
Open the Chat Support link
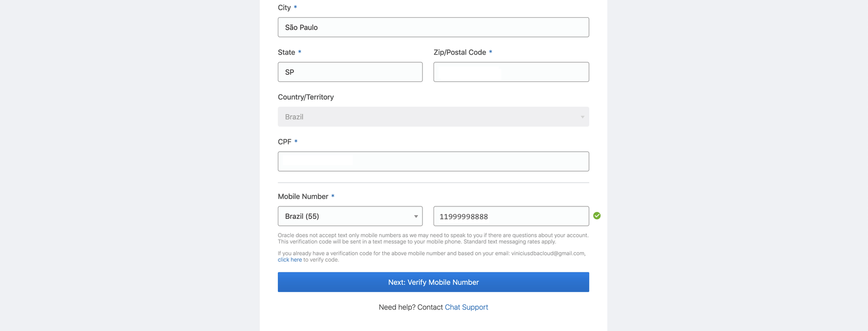pyautogui.click(x=466, y=307)
